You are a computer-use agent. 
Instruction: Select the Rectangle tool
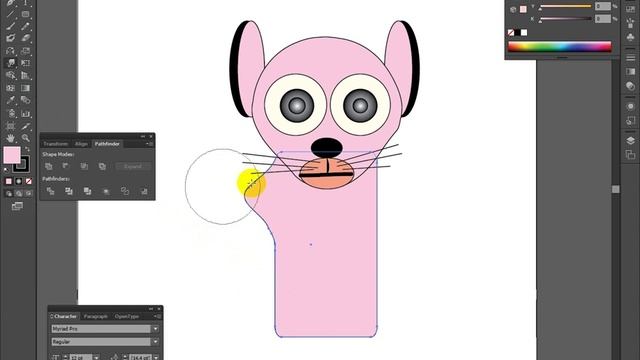coord(25,14)
